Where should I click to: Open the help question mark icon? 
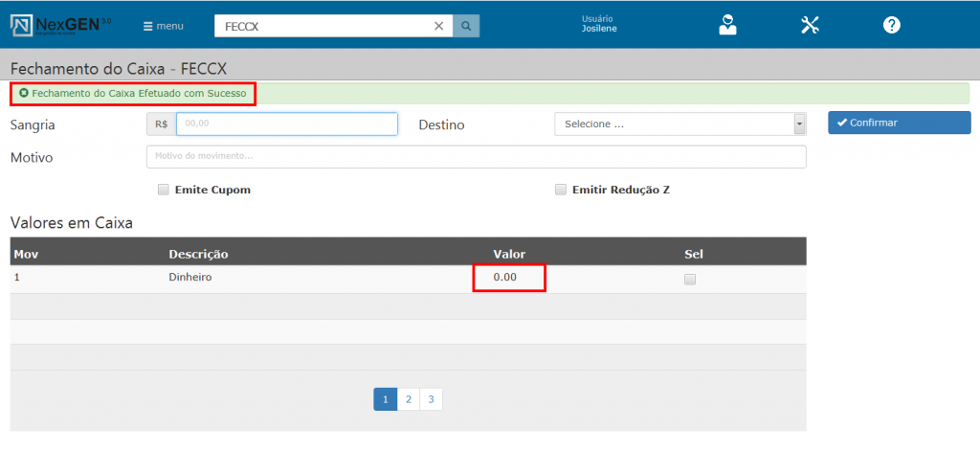892,26
